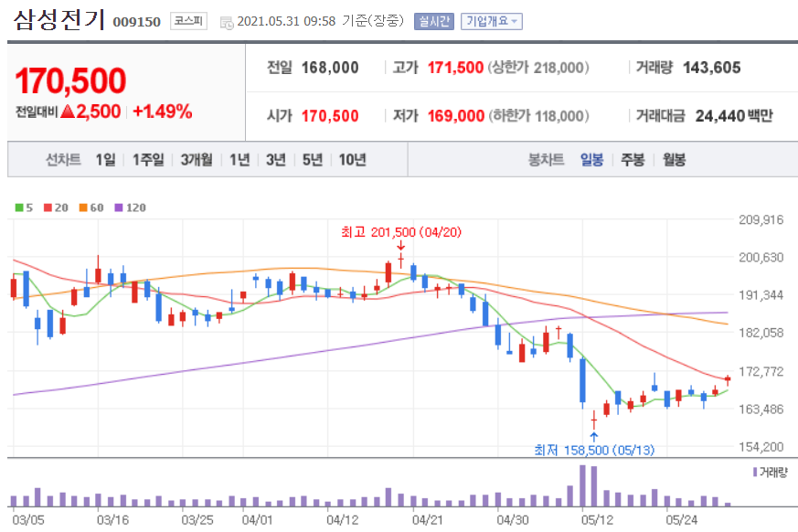
Task: Click the 03/16 date axis label
Action: point(112,520)
